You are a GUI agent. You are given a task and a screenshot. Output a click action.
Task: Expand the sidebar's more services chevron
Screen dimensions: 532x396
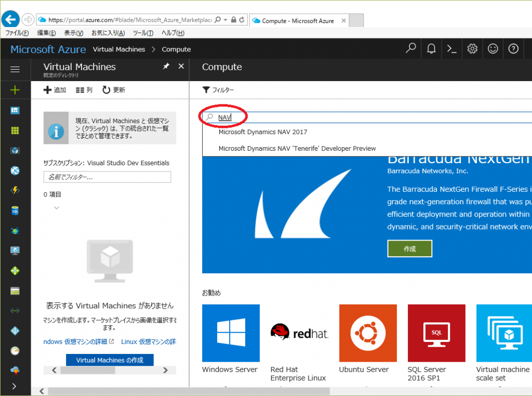(x=14, y=386)
